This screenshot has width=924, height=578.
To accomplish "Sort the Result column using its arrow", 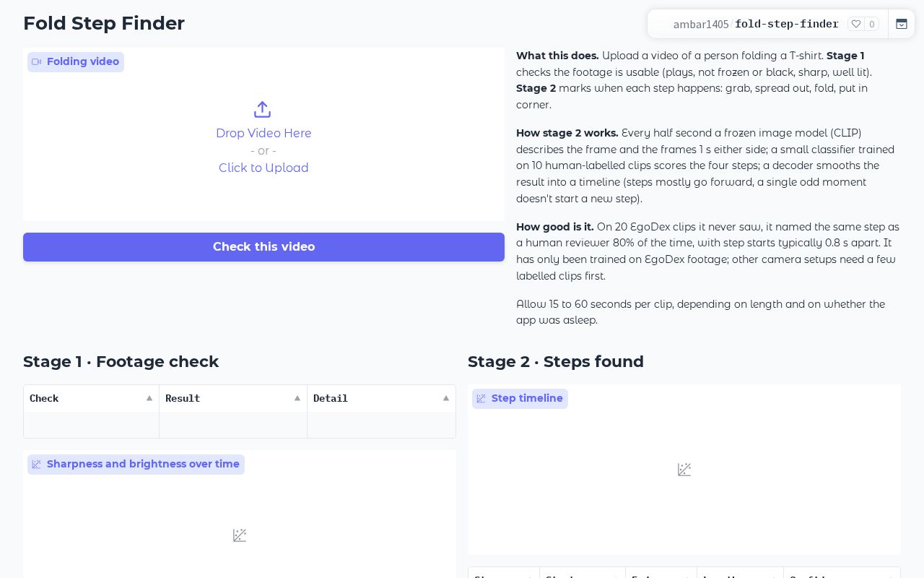I will point(297,398).
